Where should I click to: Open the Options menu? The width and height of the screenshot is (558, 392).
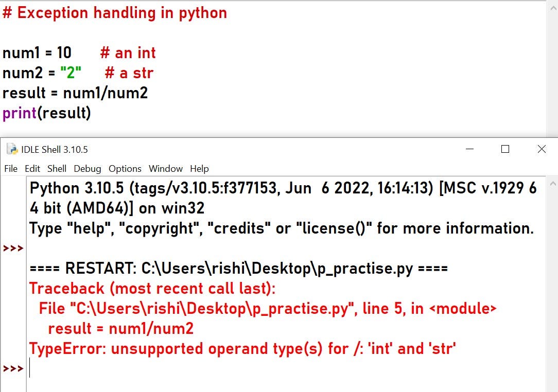coord(126,169)
